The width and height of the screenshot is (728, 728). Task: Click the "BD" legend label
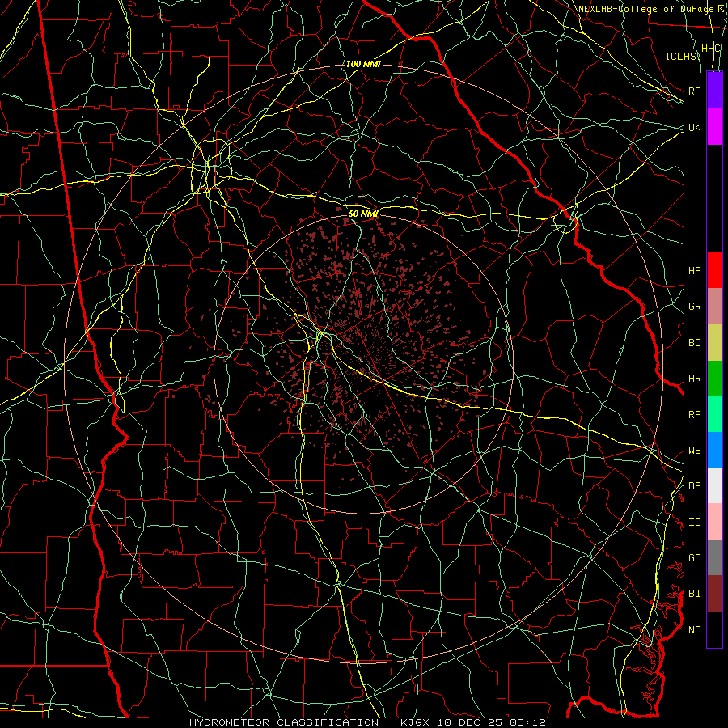click(695, 343)
